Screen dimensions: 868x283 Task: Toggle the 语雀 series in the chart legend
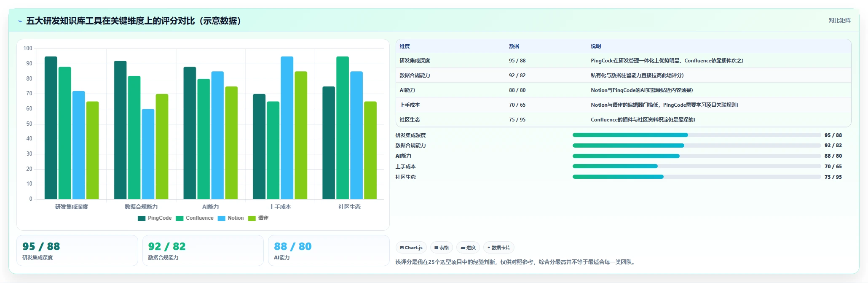[258, 218]
